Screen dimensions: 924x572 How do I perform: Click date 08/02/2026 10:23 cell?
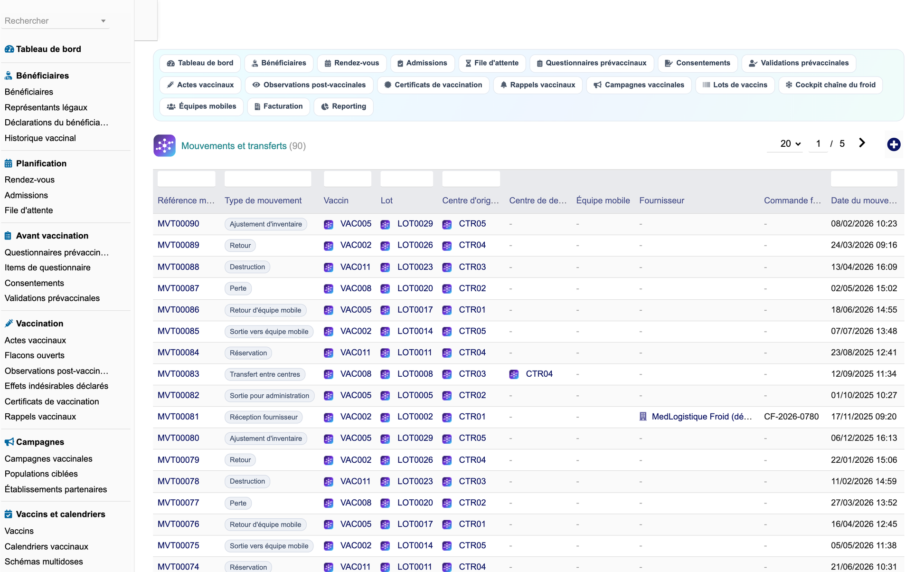tap(864, 224)
